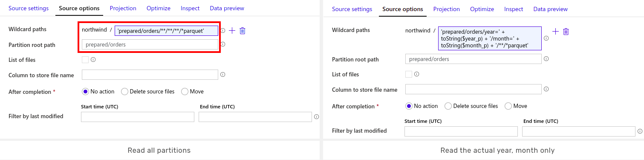Enable the right List of files checkbox

tap(409, 74)
